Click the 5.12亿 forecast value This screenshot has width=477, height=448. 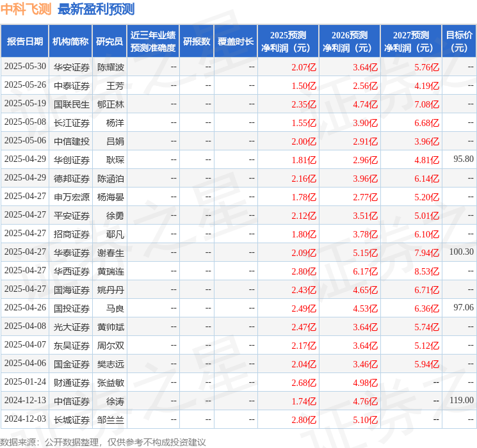coord(426,346)
